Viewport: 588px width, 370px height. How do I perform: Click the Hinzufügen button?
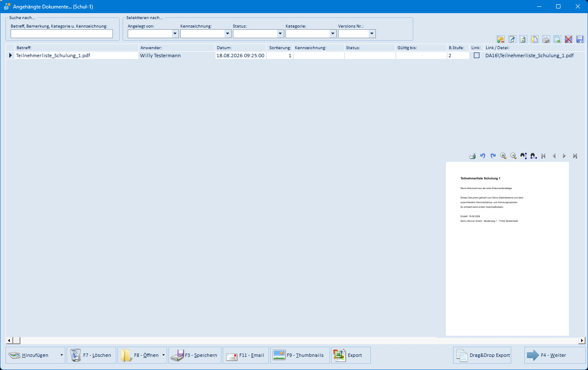click(x=32, y=355)
